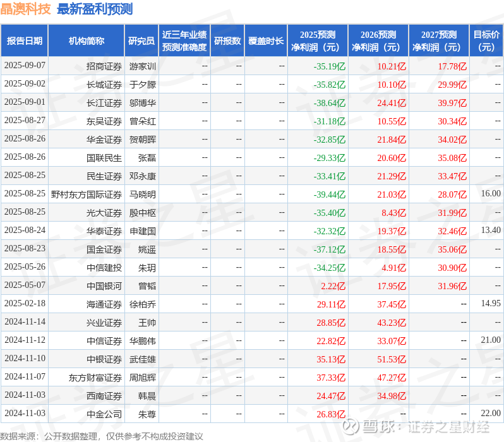The height and width of the screenshot is (442, 504).
Task: Click the 报告日期 column header
Action: coord(25,41)
